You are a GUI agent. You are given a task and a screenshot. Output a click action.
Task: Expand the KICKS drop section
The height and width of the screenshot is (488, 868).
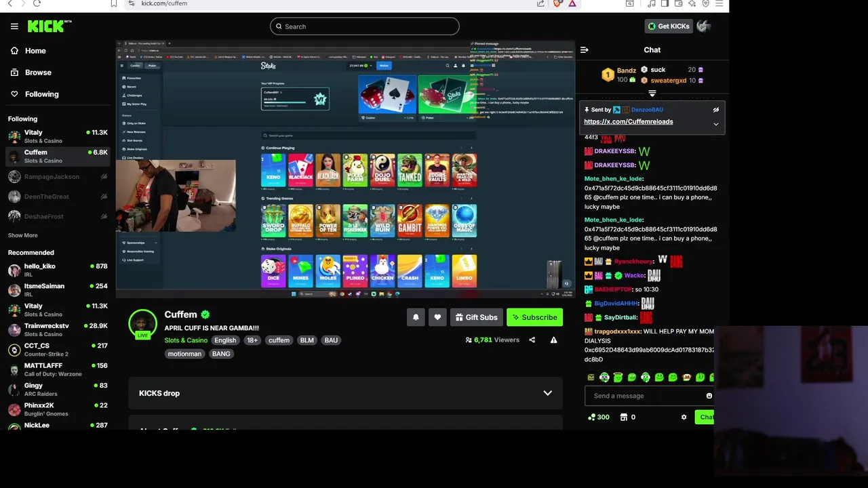click(x=346, y=393)
